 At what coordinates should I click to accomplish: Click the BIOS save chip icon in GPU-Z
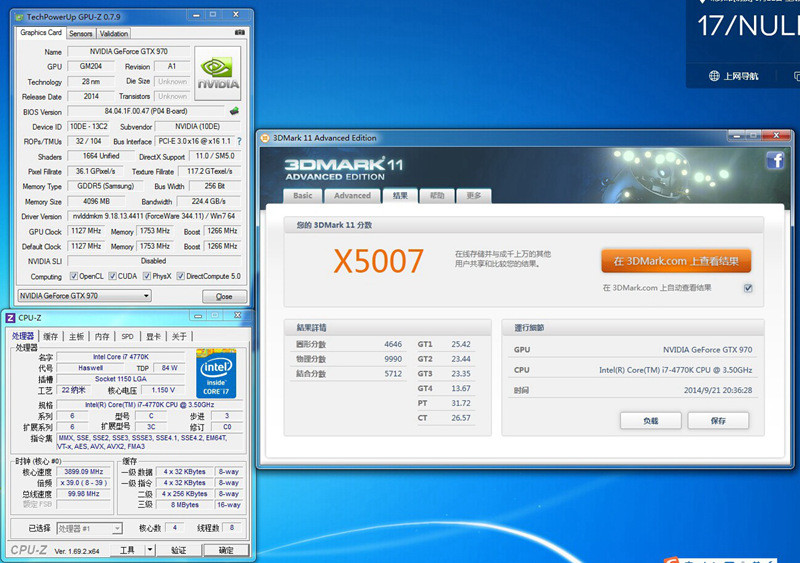click(x=234, y=111)
